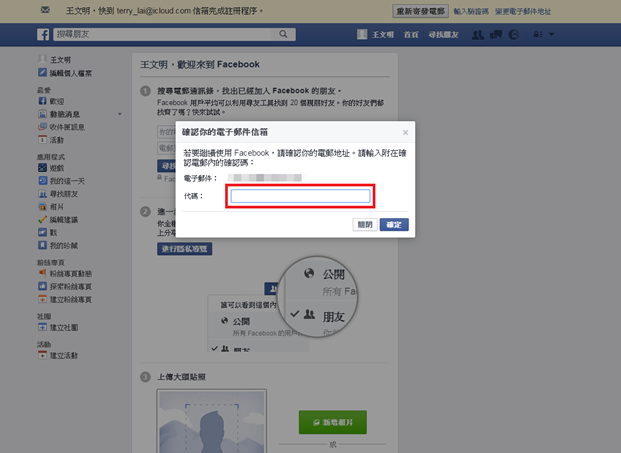Image resolution: width=621 pixels, height=453 pixels.
Task: Open 活動 calendar item under favorites
Action: pyautogui.click(x=51, y=140)
